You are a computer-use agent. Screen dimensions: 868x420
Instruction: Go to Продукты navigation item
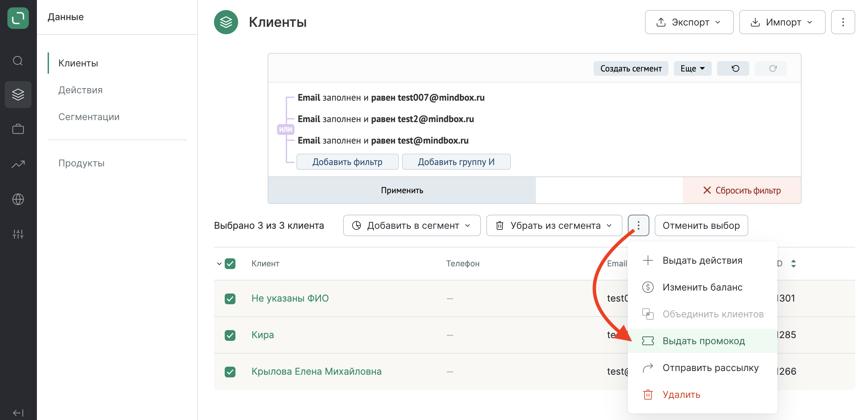click(82, 163)
